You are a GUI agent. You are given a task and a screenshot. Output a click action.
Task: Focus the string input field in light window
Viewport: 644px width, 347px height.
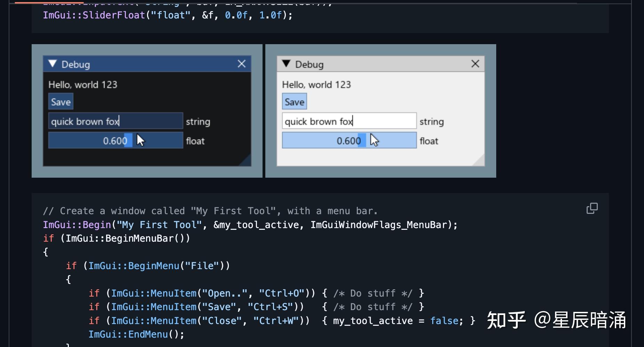click(x=349, y=121)
